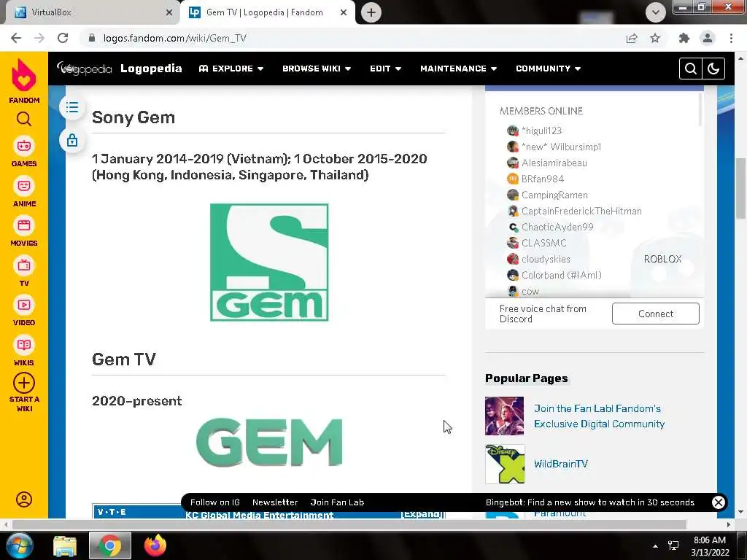Click the WildBrainTV Disney XD thumbnail

pos(505,464)
